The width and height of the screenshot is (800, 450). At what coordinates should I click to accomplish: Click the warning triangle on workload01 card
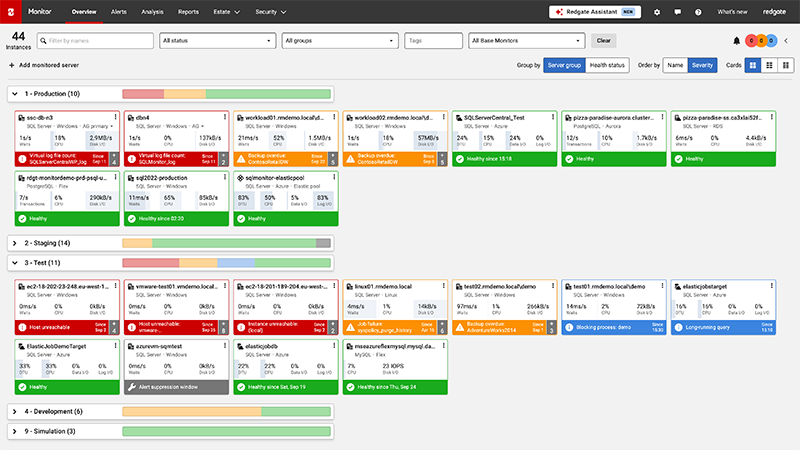coord(241,159)
